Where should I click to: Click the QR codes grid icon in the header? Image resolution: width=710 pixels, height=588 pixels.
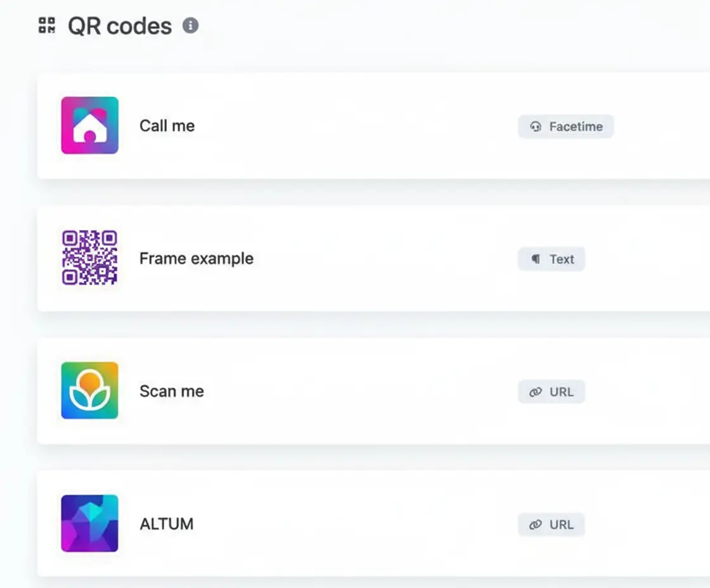tap(46, 25)
